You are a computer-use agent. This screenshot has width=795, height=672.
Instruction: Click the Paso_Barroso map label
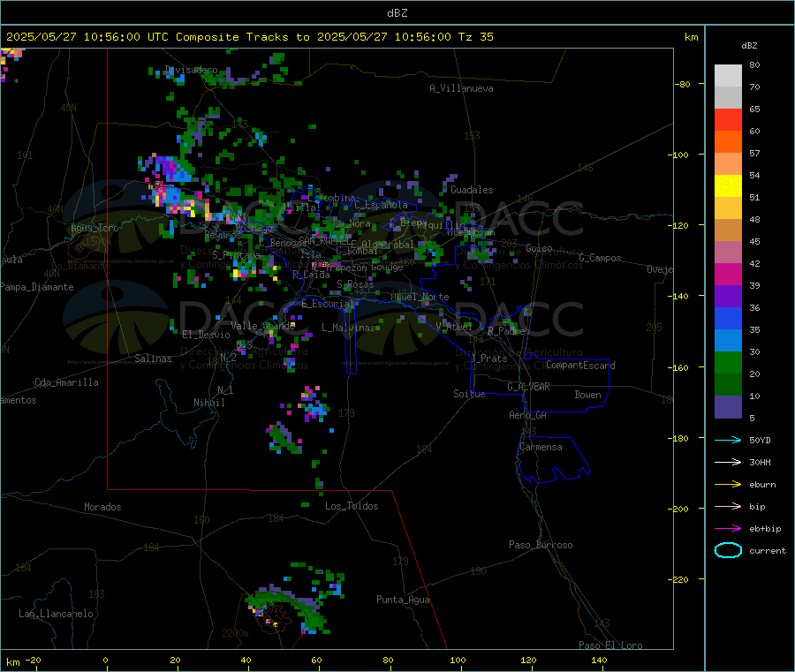pos(541,546)
